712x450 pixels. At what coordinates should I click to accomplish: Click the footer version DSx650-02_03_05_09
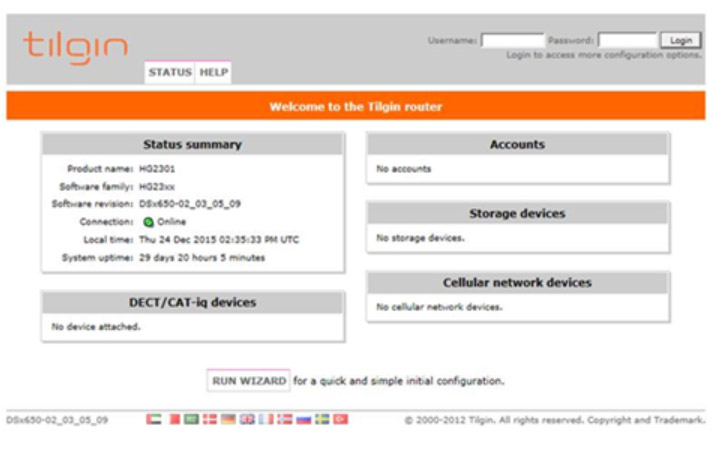[57, 420]
